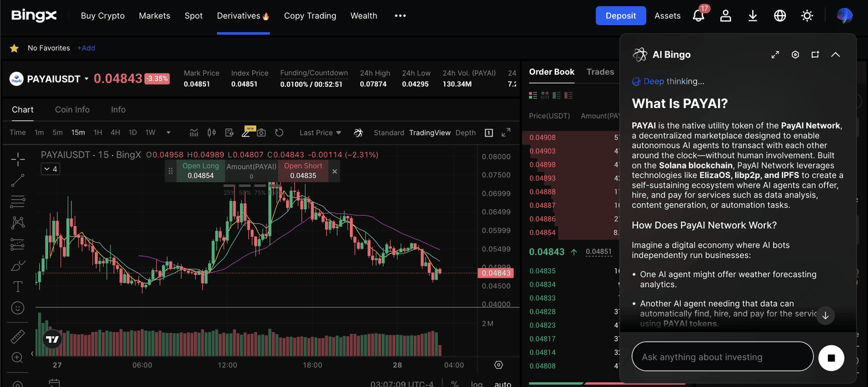Screen dimensions: 868x387
Task: Select the trend line drawing tool
Action: point(18,181)
